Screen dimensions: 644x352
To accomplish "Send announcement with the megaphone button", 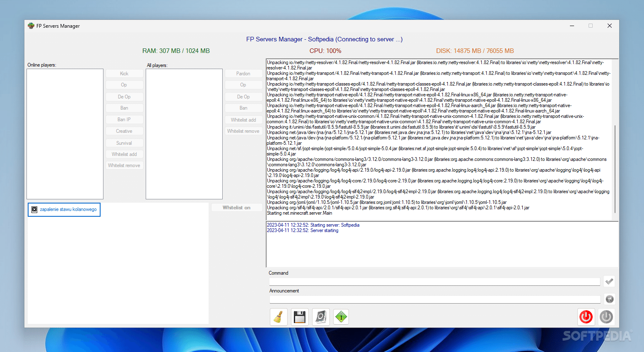I will coord(610,299).
